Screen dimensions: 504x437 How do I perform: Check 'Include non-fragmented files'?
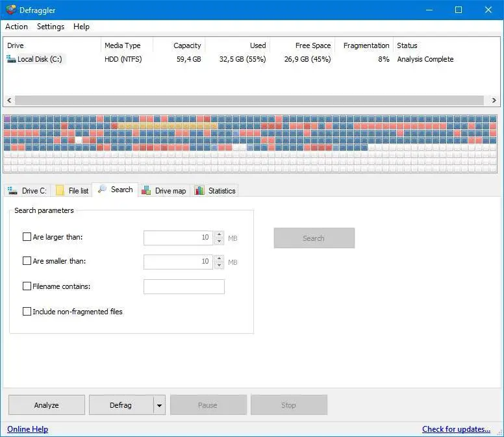(27, 312)
